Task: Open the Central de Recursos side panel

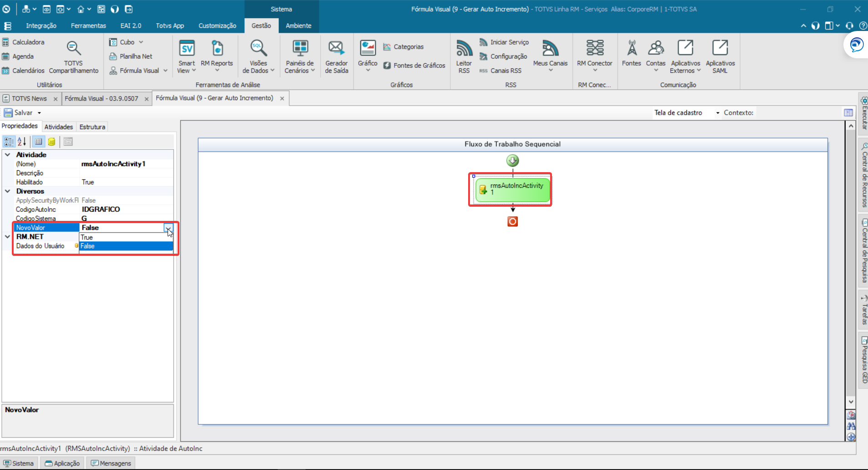Action: tap(863, 175)
